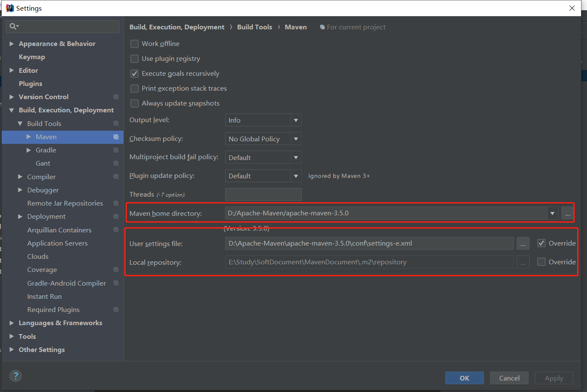Image resolution: width=587 pixels, height=392 pixels.
Task: Open the Checksum policy dropdown
Action: [263, 139]
